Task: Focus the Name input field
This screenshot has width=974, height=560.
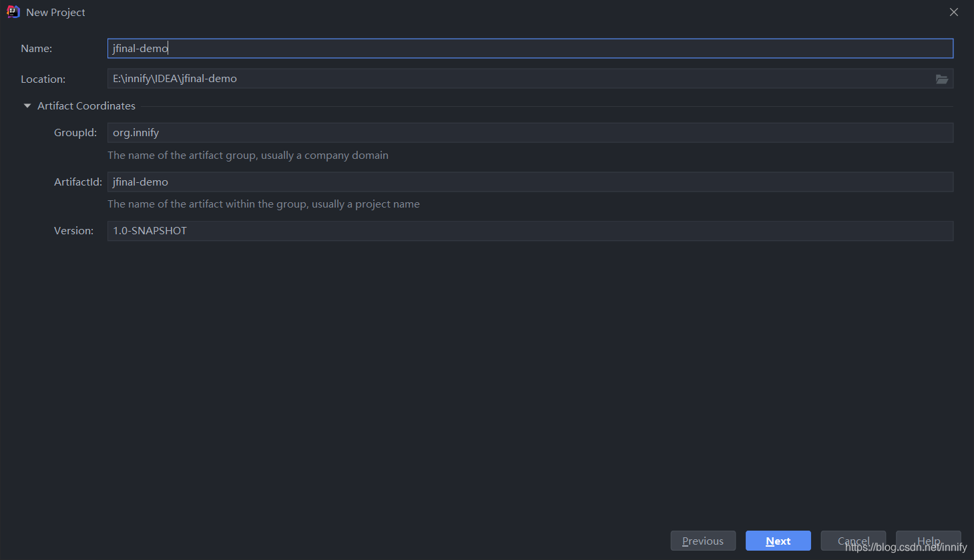Action: (530, 48)
